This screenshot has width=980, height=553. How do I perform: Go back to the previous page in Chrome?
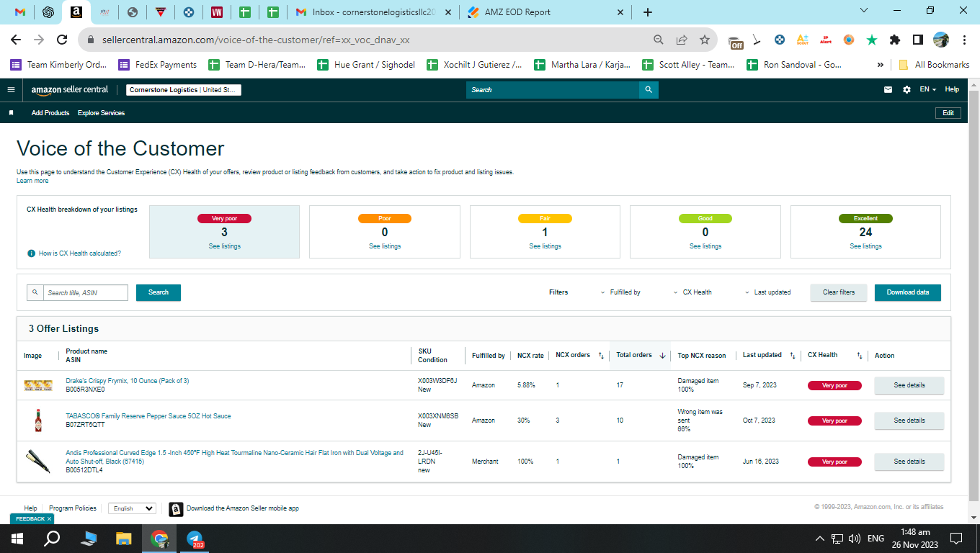[16, 40]
